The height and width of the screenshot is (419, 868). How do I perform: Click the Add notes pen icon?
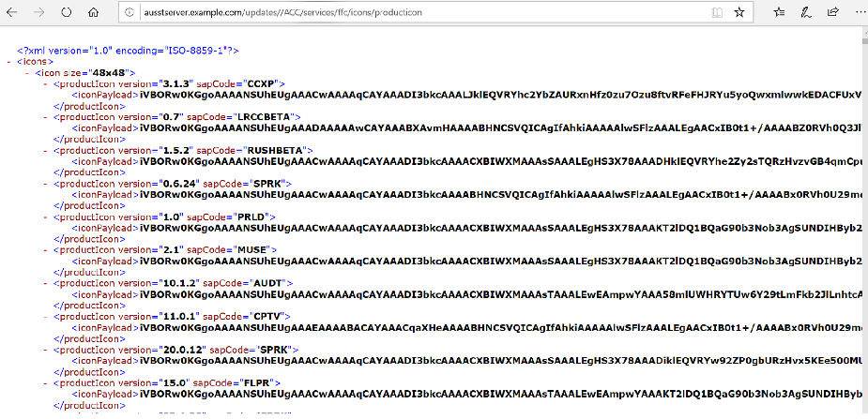pyautogui.click(x=807, y=12)
